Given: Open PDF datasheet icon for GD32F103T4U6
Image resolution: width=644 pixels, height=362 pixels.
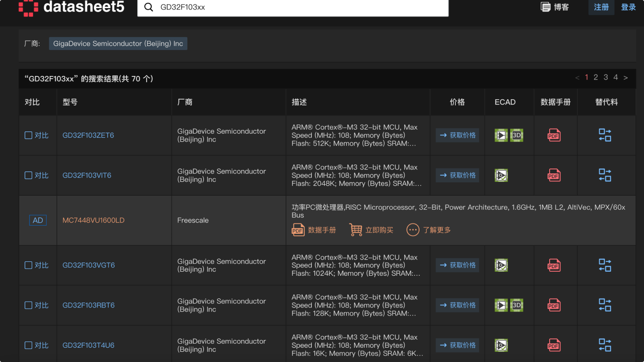Looking at the screenshot, I should (554, 345).
